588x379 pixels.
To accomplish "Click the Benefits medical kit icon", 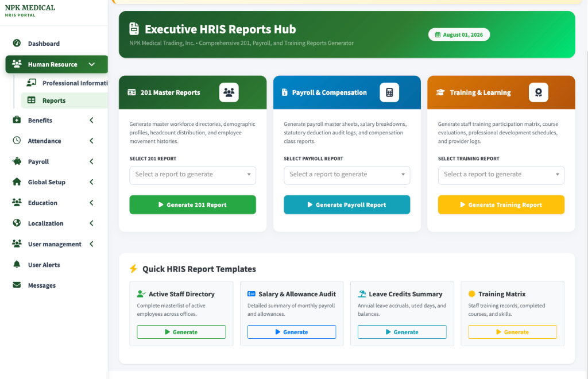I will (17, 120).
